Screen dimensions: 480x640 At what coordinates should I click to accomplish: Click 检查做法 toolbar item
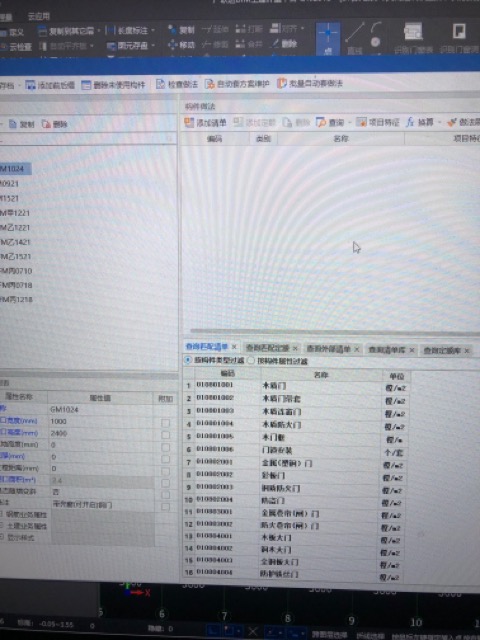click(177, 84)
